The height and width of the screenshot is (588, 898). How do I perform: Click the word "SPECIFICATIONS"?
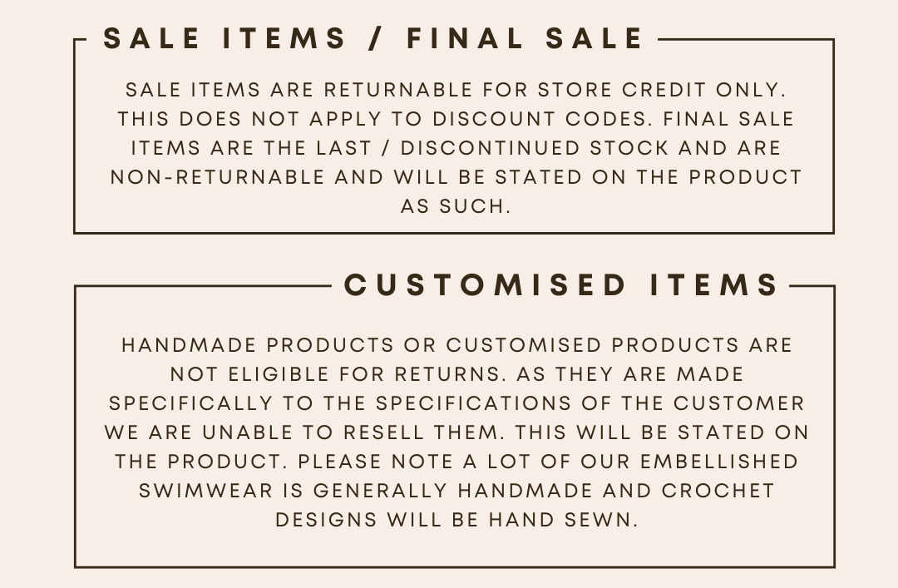[x=473, y=403]
